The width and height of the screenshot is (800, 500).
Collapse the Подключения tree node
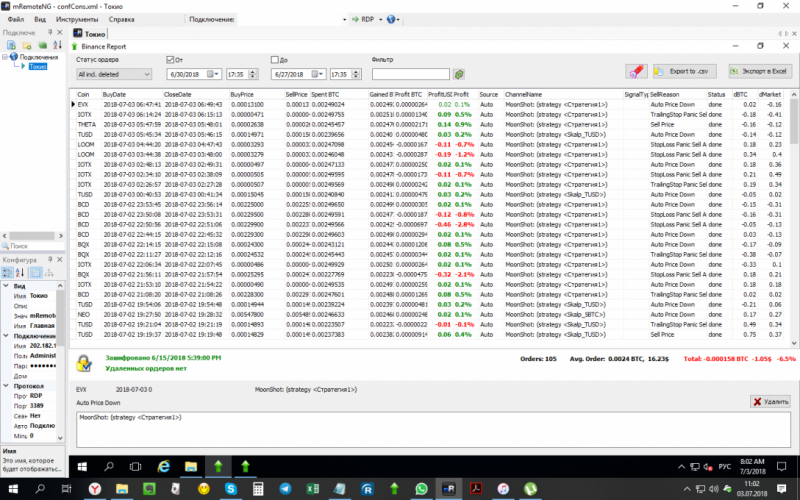pyautogui.click(x=4, y=57)
